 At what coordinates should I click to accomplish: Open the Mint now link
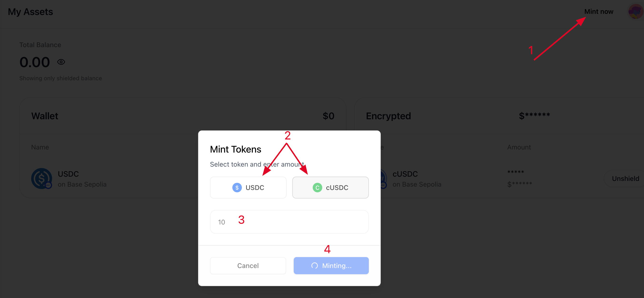pos(599,11)
